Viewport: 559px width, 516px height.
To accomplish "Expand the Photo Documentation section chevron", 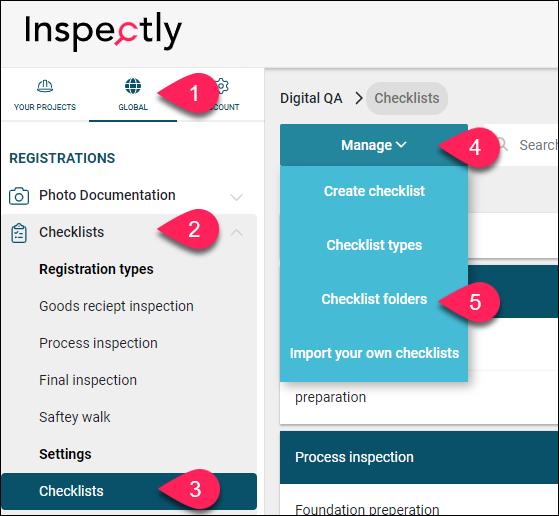I will [x=236, y=197].
